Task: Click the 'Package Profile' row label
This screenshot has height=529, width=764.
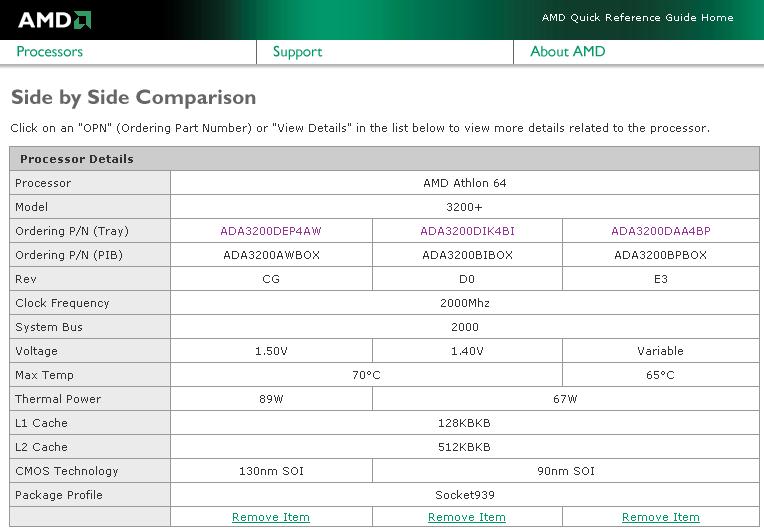Action: [x=59, y=495]
